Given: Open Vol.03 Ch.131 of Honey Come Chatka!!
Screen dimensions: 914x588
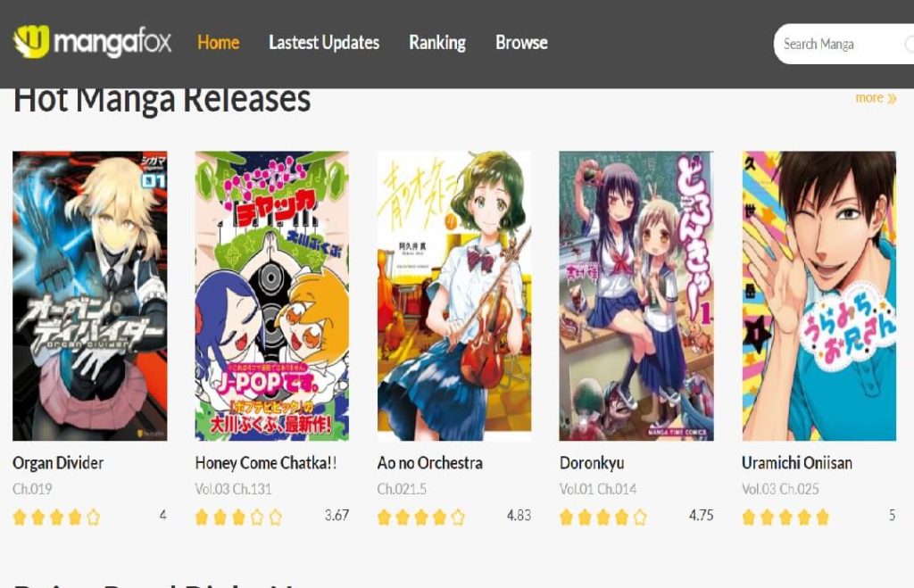Looking at the screenshot, I should click(233, 489).
